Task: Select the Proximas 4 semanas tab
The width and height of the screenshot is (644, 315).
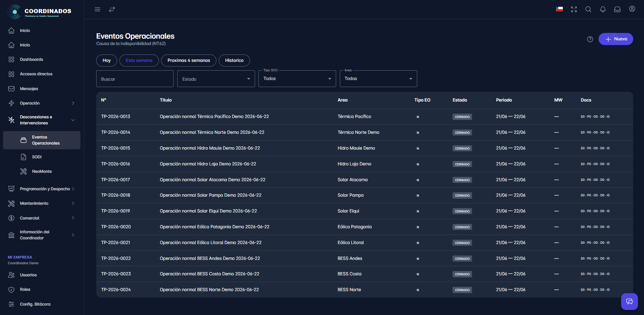Action: click(189, 61)
